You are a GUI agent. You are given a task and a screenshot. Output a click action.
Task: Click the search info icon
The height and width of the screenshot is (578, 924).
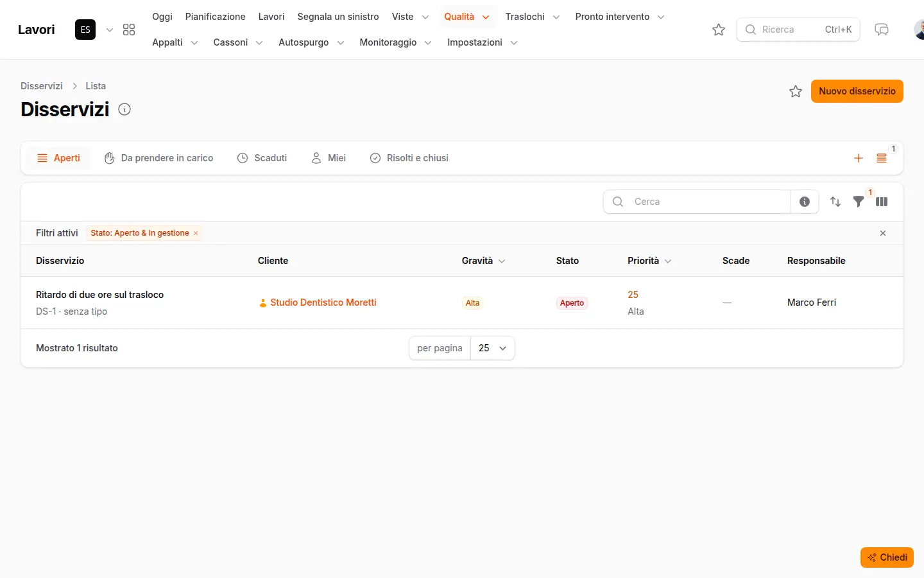(805, 202)
